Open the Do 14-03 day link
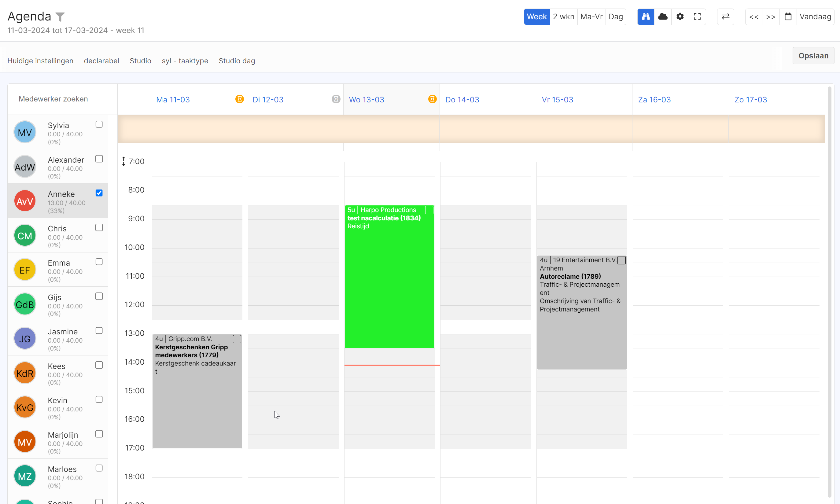840x504 pixels. [462, 100]
